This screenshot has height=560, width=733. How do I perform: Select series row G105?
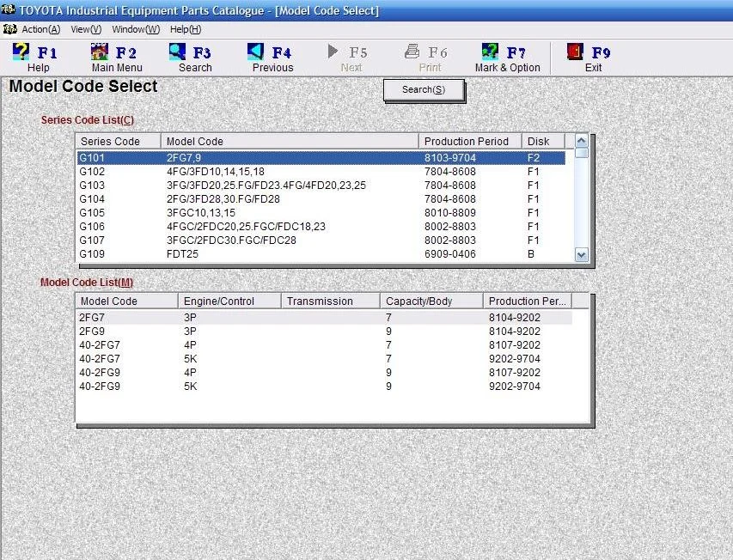321,212
